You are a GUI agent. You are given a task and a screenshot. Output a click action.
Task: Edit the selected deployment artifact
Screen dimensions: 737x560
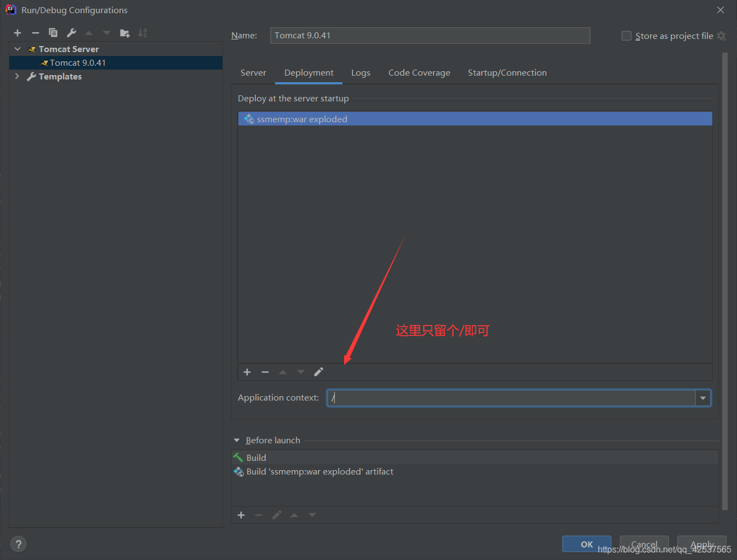point(318,372)
